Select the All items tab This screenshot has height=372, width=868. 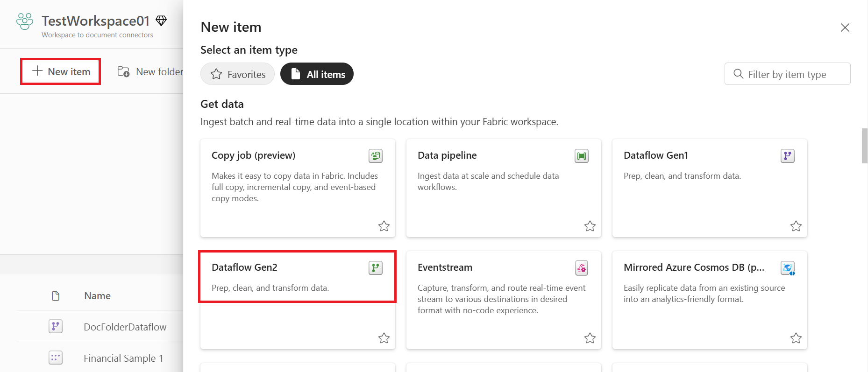point(317,74)
